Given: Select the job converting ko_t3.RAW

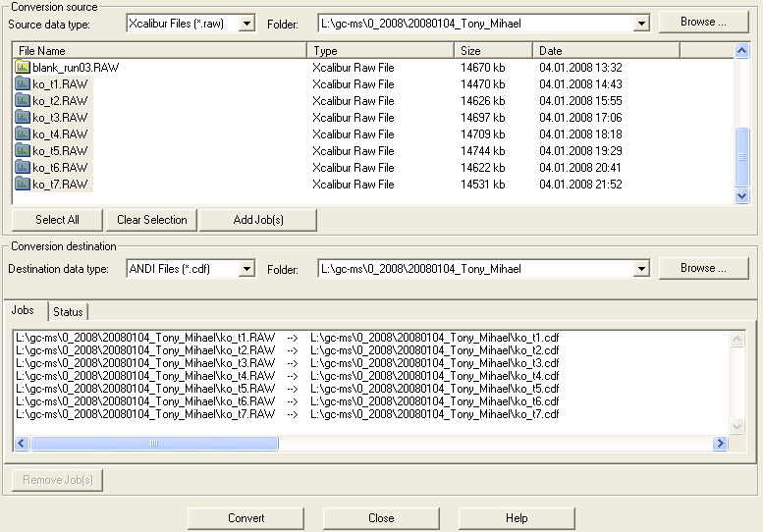Looking at the screenshot, I should pyautogui.click(x=287, y=363).
